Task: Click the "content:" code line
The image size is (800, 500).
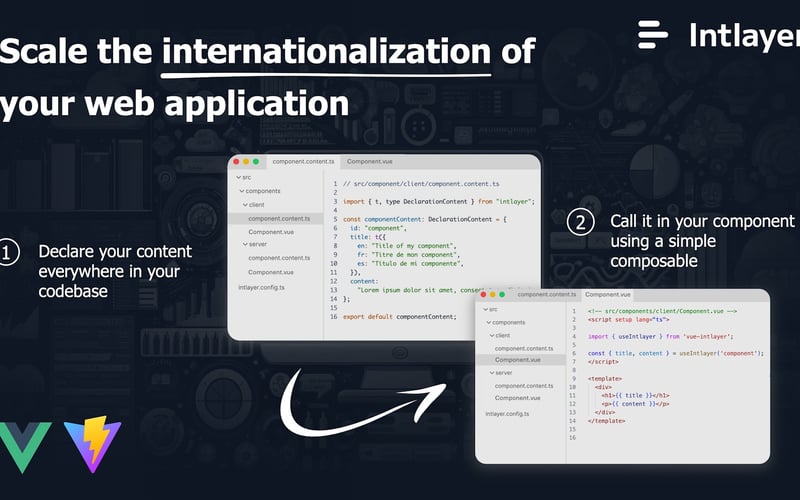Action: [364, 281]
